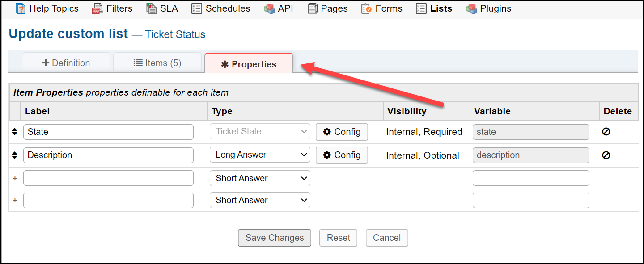Expand the last row's Short Answer dropdown
This screenshot has width=644, height=264.
pyautogui.click(x=260, y=200)
